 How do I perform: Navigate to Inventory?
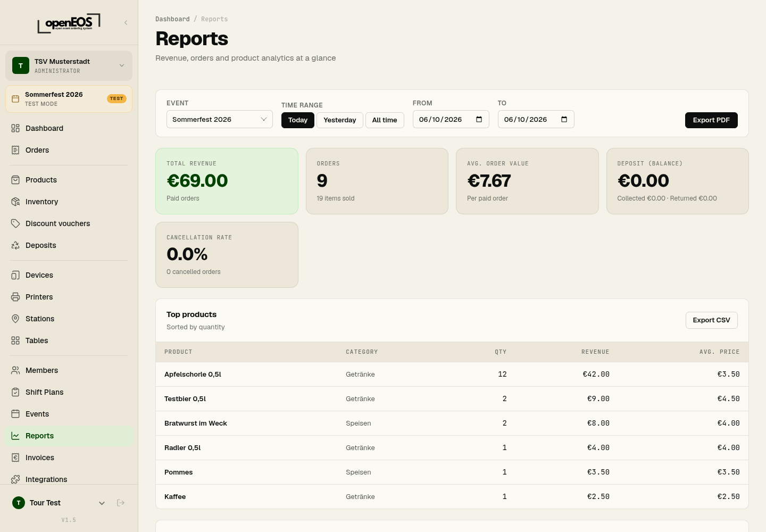point(69,202)
